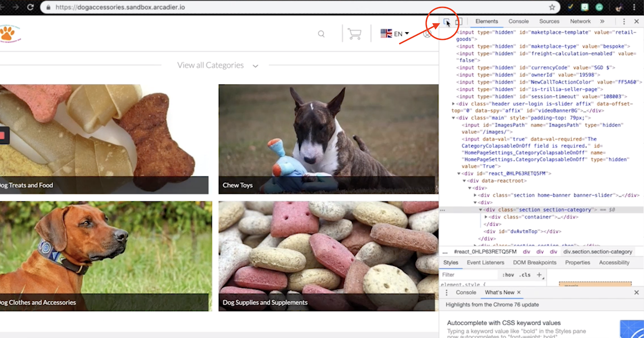644x338 pixels.
Task: Open the Properties tab
Action: [x=578, y=263]
